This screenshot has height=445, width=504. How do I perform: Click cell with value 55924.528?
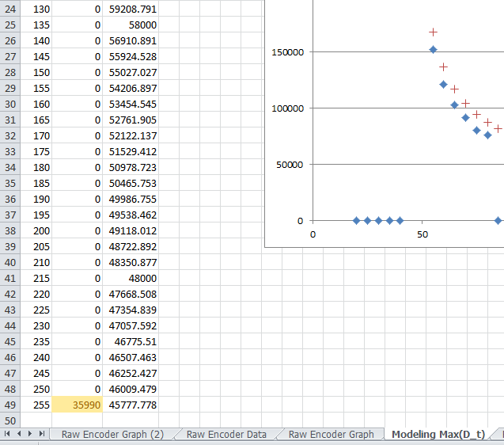pos(131,56)
